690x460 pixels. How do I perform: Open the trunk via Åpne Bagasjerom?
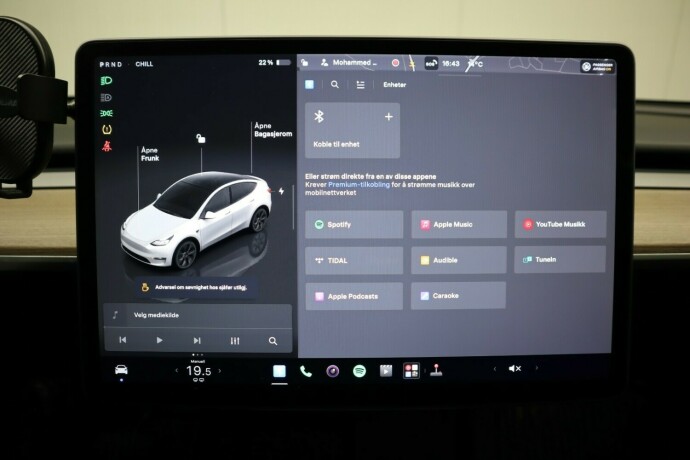[273, 130]
